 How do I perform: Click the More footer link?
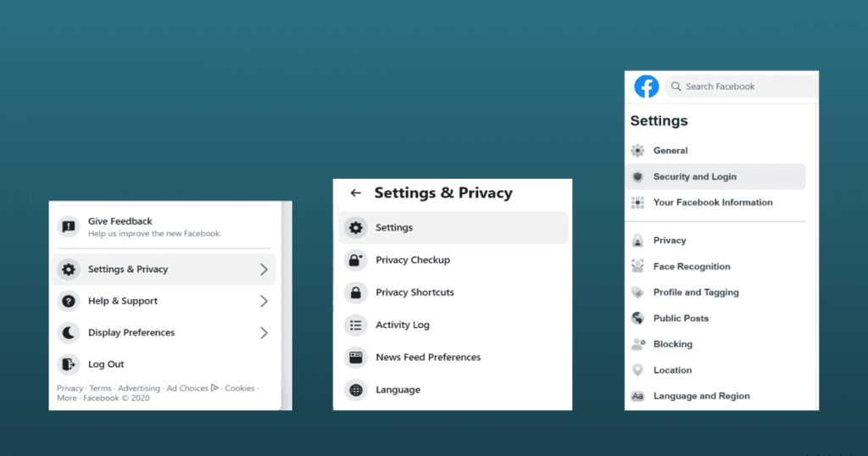[x=67, y=398]
